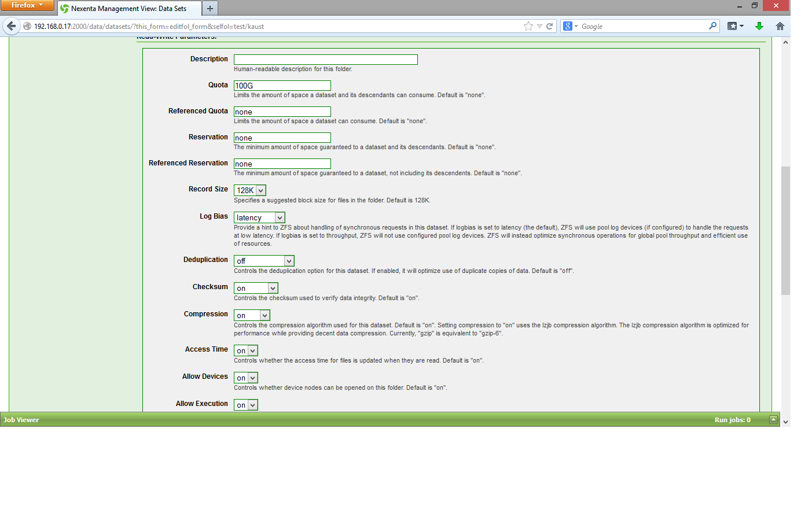Open the Allow Execution dropdown

click(246, 405)
